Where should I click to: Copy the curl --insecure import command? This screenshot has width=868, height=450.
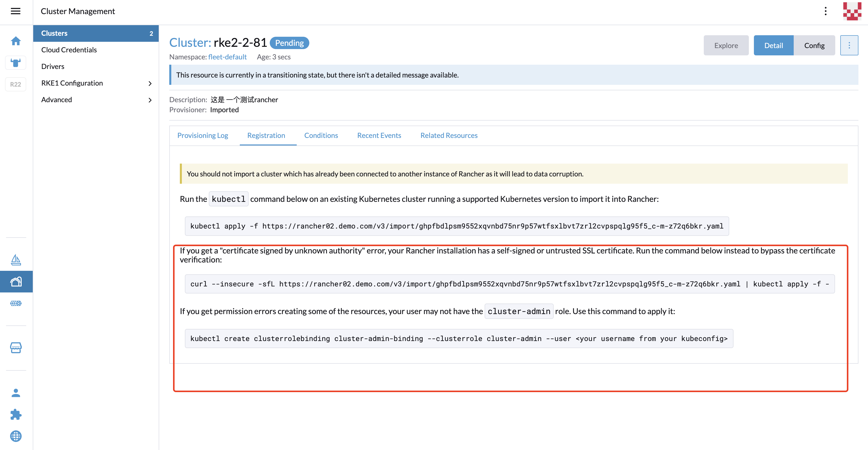coord(510,284)
